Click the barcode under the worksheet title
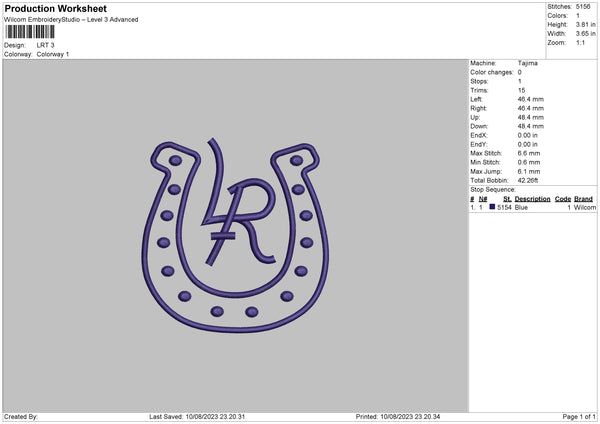The width and height of the screenshot is (600, 424). [x=30, y=32]
